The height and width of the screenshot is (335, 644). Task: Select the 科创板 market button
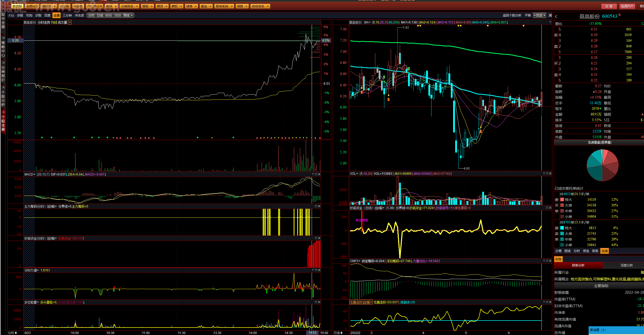[78, 6]
